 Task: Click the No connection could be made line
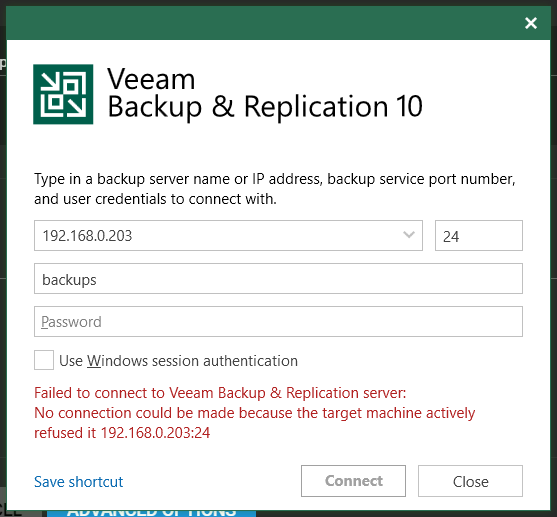tap(254, 413)
